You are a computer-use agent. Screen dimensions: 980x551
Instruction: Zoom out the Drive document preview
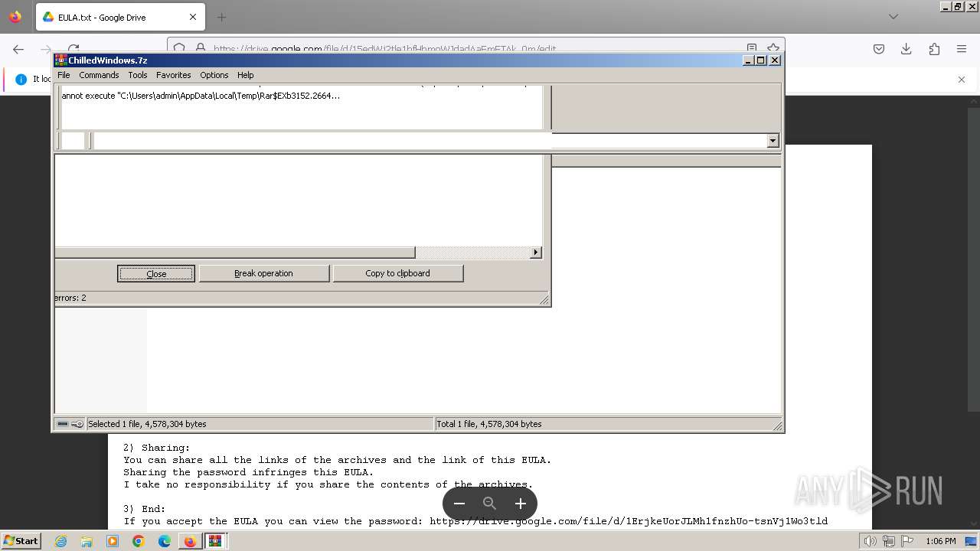click(459, 504)
